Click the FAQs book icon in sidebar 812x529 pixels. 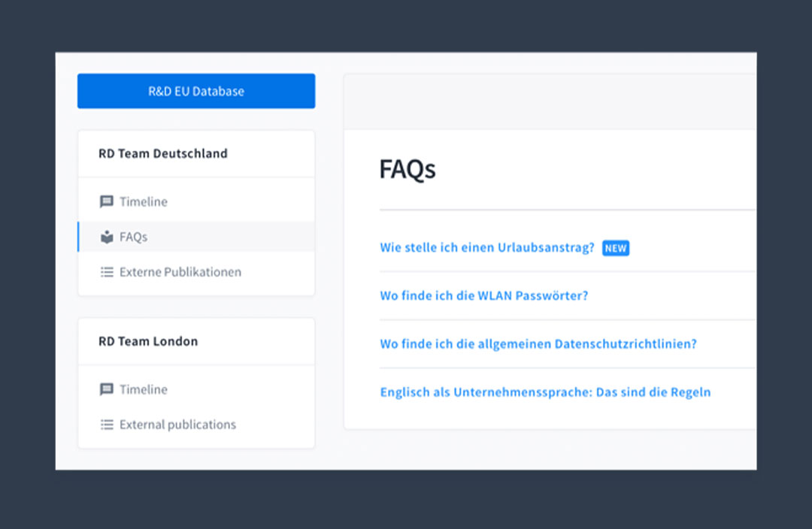click(107, 237)
